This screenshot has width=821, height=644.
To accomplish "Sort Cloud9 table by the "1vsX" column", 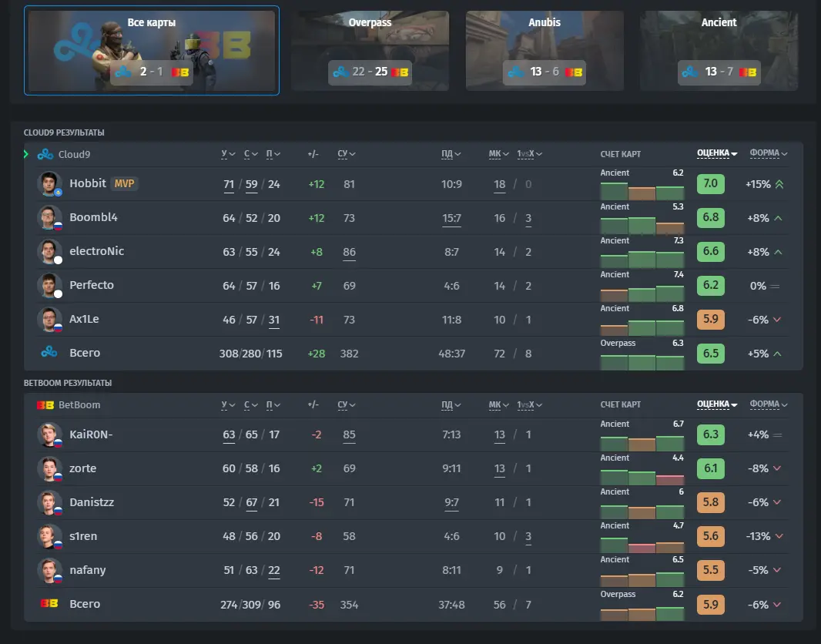I will click(x=529, y=154).
